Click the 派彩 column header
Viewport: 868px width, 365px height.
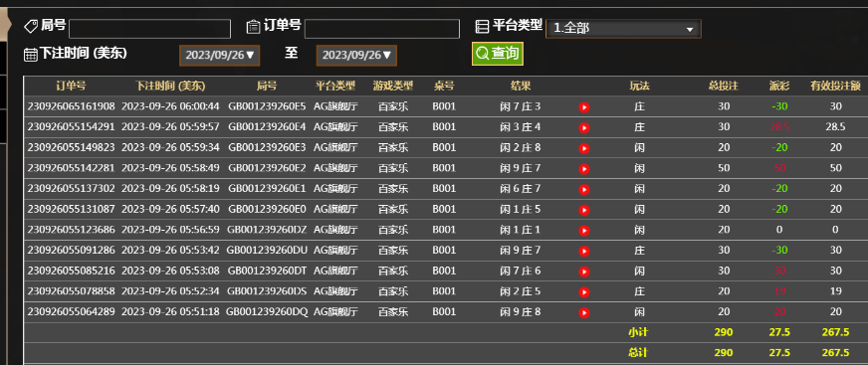[x=779, y=86]
